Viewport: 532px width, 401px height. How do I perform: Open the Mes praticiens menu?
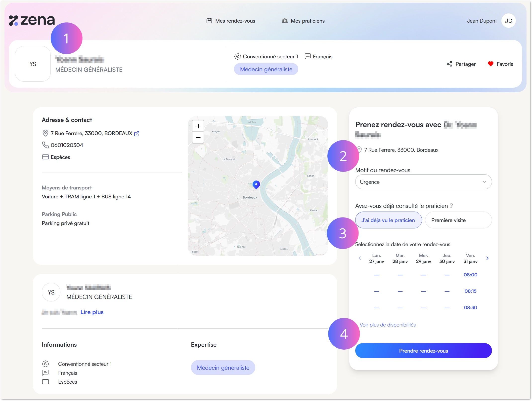(303, 21)
